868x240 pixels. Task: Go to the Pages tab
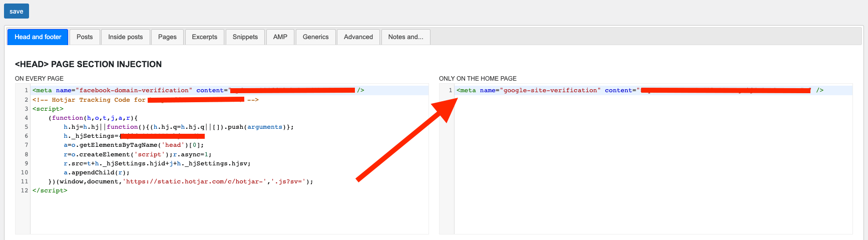click(167, 37)
